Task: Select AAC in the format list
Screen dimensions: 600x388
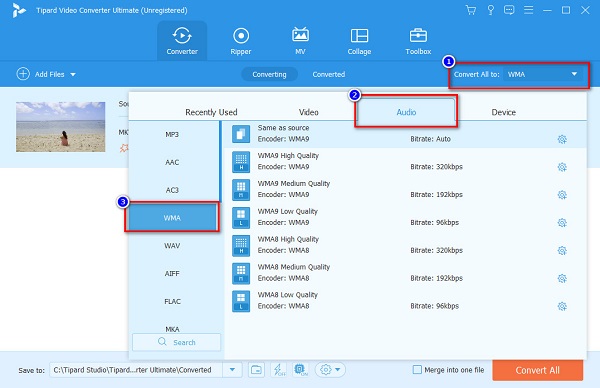Action: click(x=172, y=162)
